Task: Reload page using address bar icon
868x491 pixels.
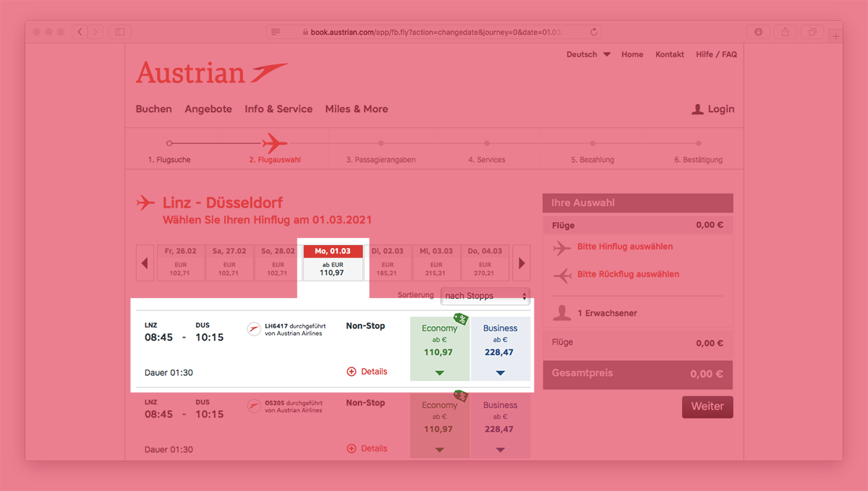Action: [594, 32]
